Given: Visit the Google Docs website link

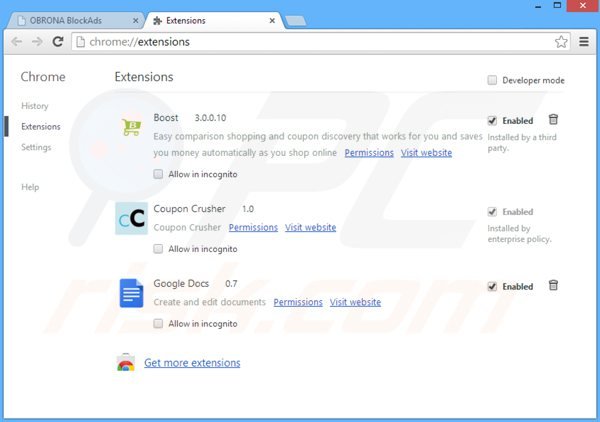Looking at the screenshot, I should point(355,302).
